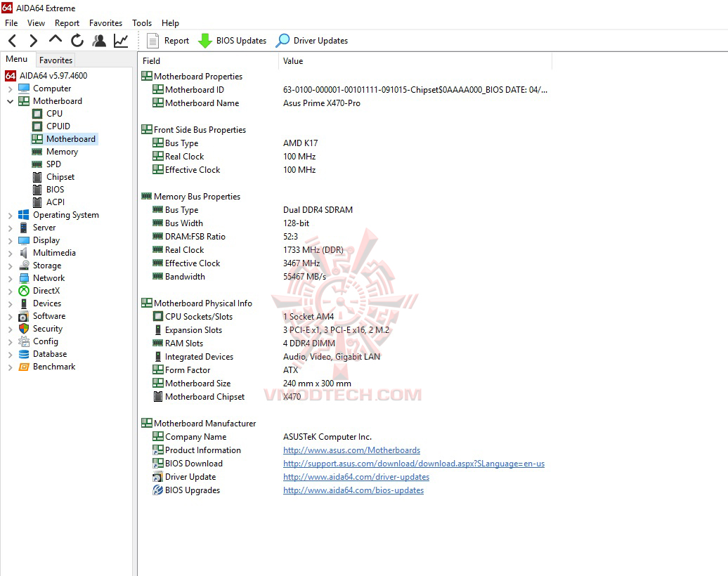
Task: Select the CPU icon in the tree
Action: 37,114
